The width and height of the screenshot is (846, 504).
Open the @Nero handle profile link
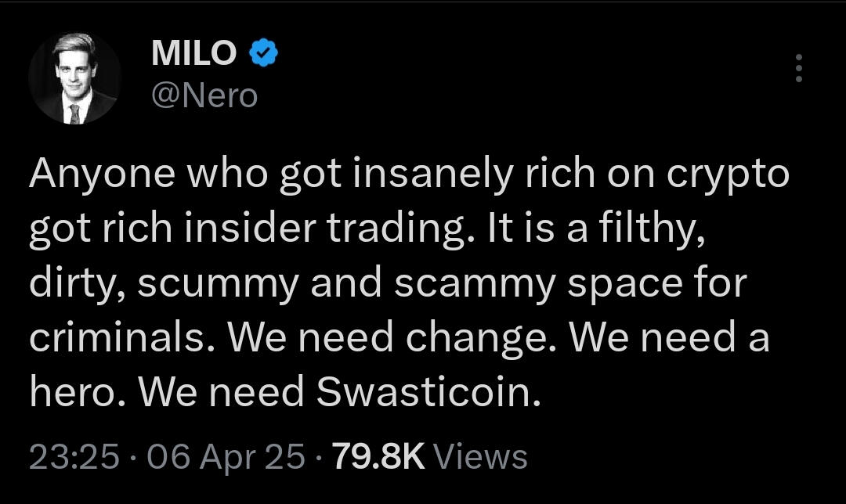[203, 95]
